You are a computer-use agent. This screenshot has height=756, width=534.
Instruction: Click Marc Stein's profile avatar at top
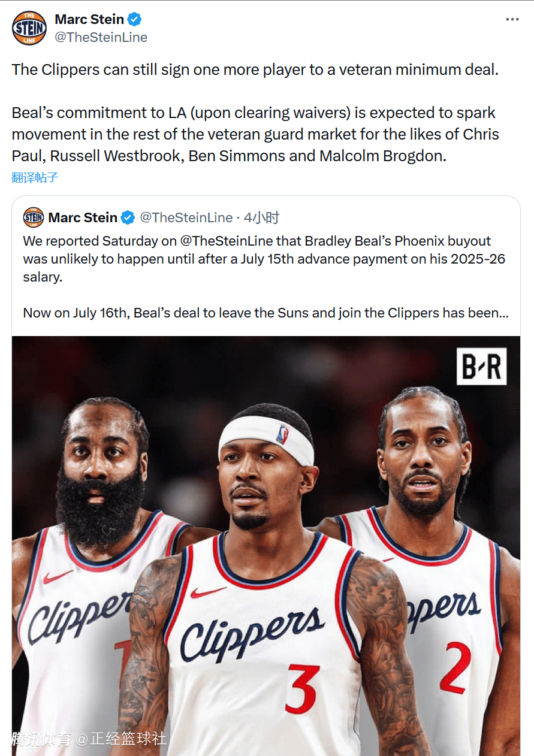click(x=29, y=28)
